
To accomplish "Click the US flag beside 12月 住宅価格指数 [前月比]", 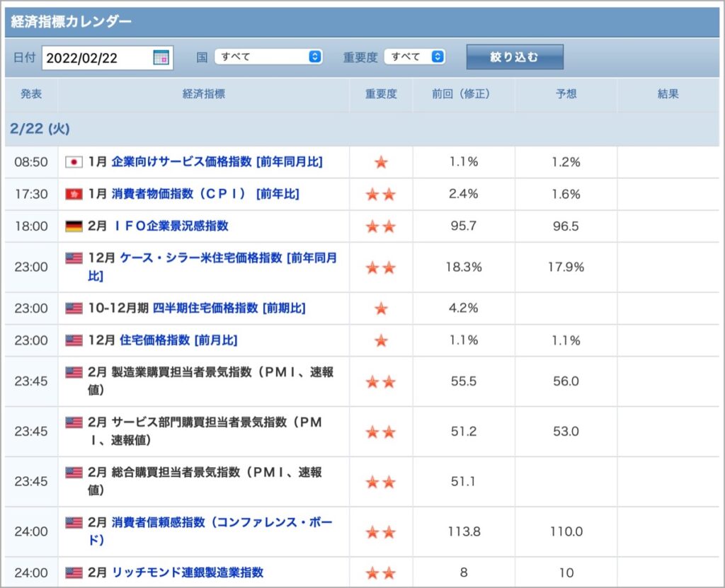I will (74, 340).
